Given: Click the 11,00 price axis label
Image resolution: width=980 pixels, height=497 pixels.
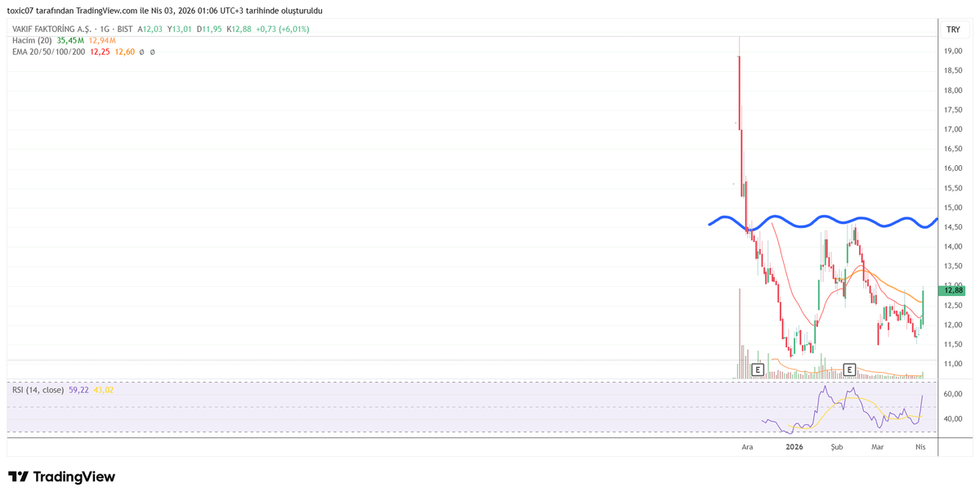Looking at the screenshot, I should click(953, 364).
